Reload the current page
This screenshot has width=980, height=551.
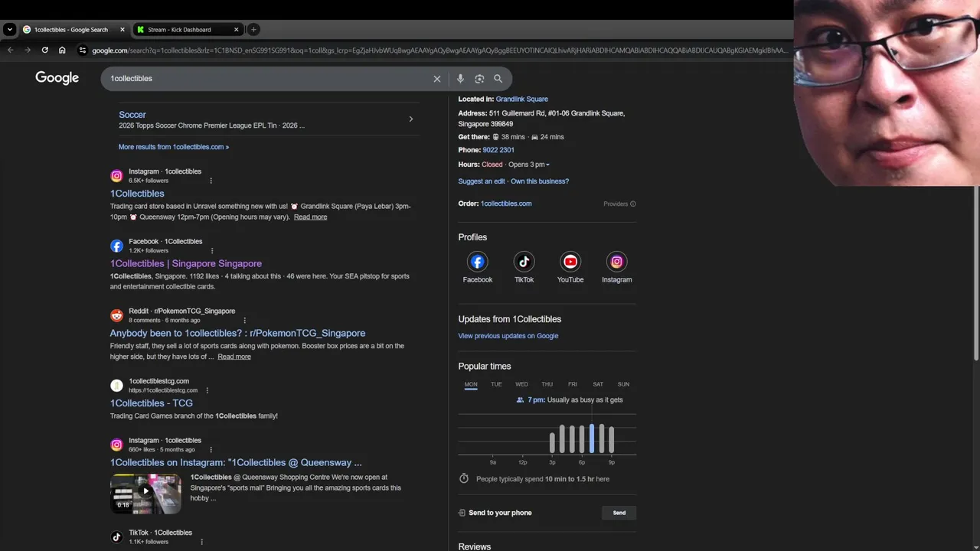pyautogui.click(x=44, y=51)
